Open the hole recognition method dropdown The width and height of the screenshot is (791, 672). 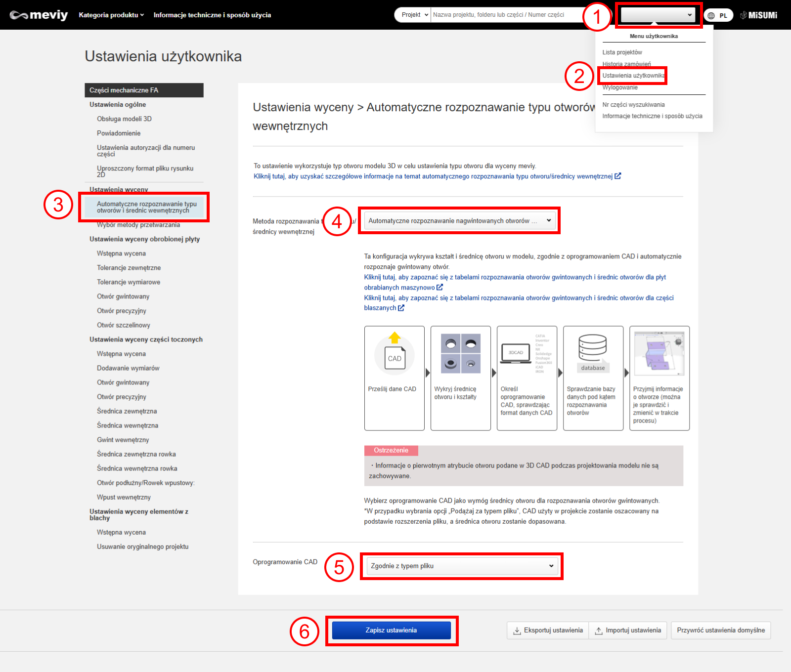coord(459,221)
